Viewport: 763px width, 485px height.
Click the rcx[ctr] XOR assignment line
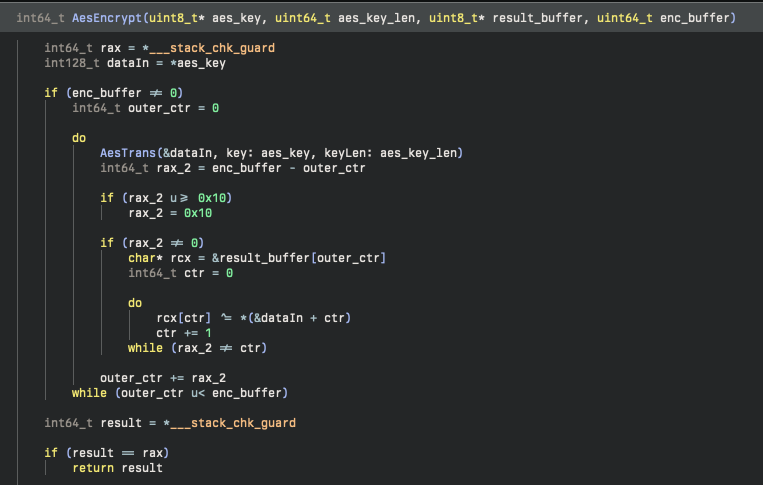pyautogui.click(x=254, y=318)
